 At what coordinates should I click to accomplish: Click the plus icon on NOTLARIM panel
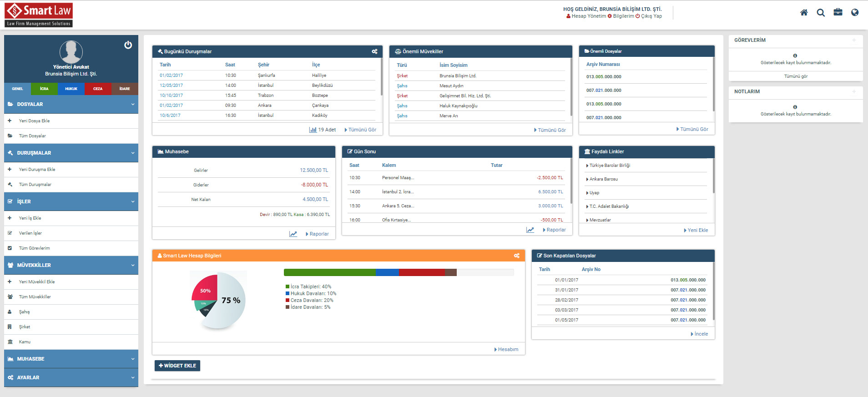(x=854, y=91)
